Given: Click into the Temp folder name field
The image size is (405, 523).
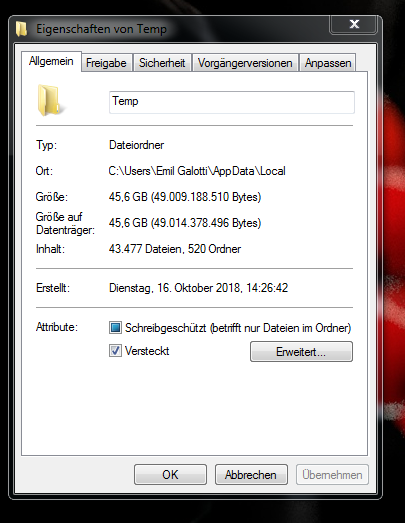Looking at the screenshot, I should (x=232, y=102).
